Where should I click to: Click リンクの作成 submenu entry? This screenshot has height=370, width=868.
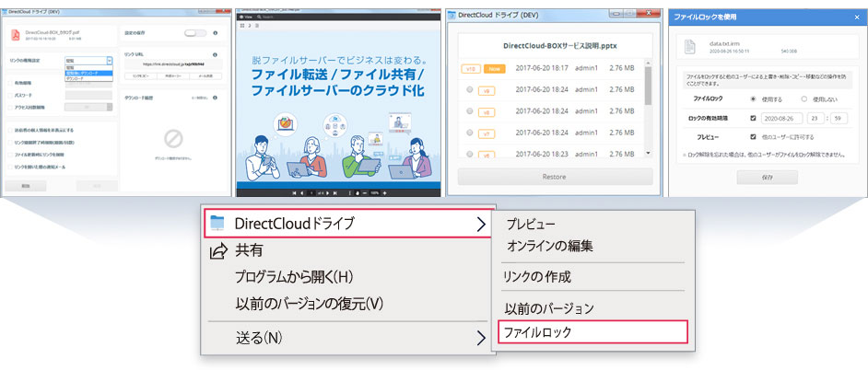pyautogui.click(x=537, y=276)
